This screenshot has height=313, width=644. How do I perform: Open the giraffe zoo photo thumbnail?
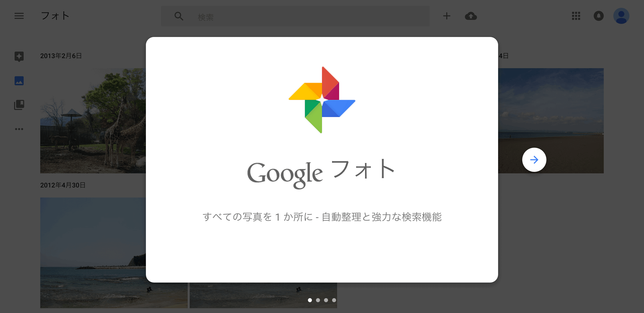[93, 121]
